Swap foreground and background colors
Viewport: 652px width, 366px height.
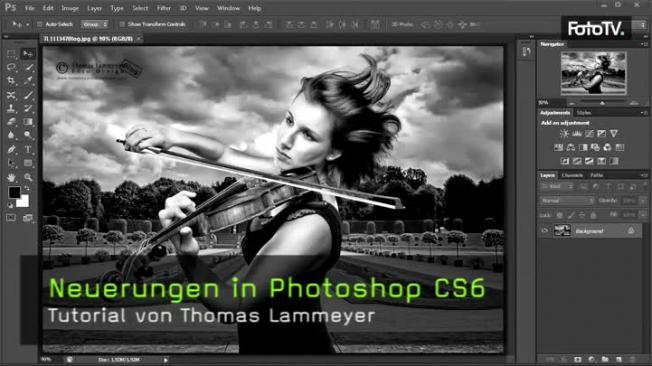click(x=27, y=188)
